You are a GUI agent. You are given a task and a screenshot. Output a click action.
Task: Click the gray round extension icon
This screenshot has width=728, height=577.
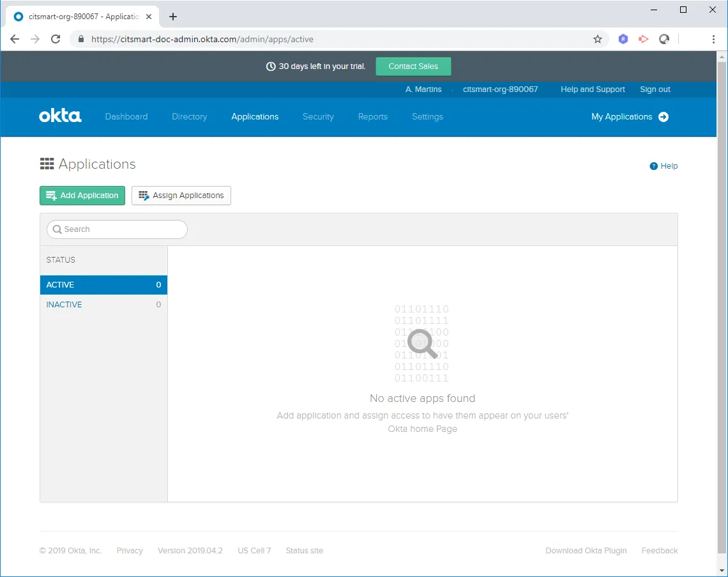point(664,39)
